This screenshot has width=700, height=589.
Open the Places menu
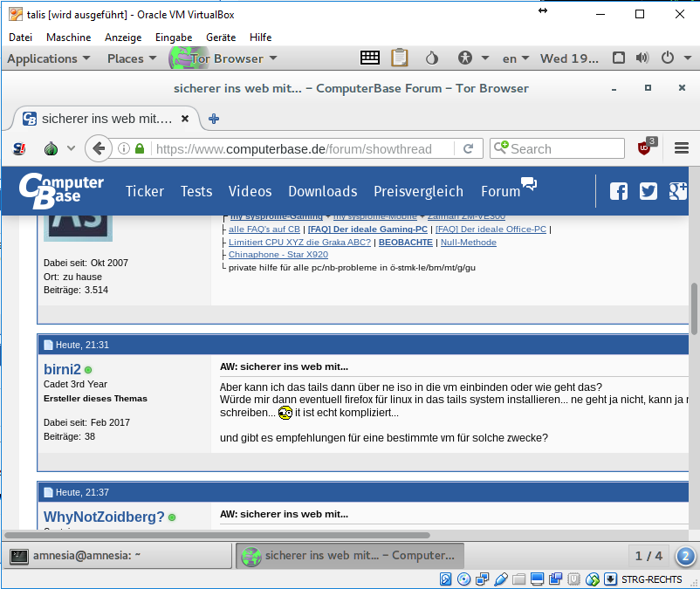(x=132, y=58)
